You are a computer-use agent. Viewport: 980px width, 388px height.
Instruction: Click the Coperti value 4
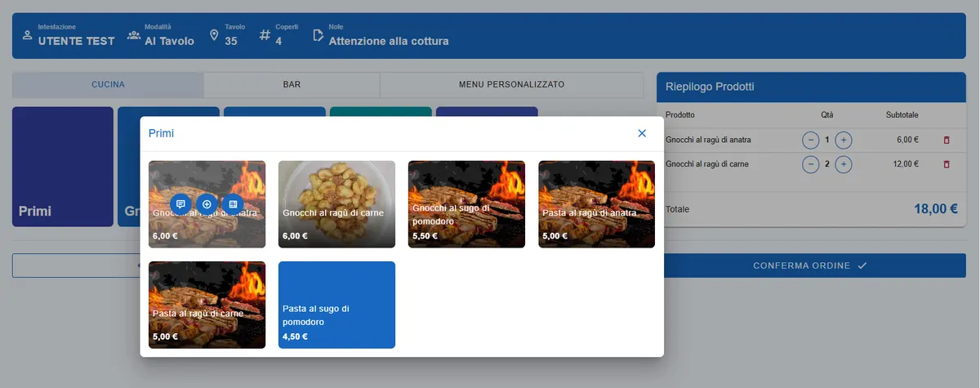pyautogui.click(x=278, y=41)
